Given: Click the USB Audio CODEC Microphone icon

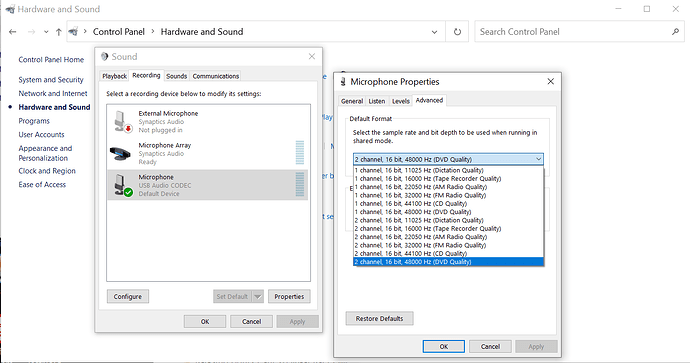Looking at the screenshot, I should click(x=122, y=185).
